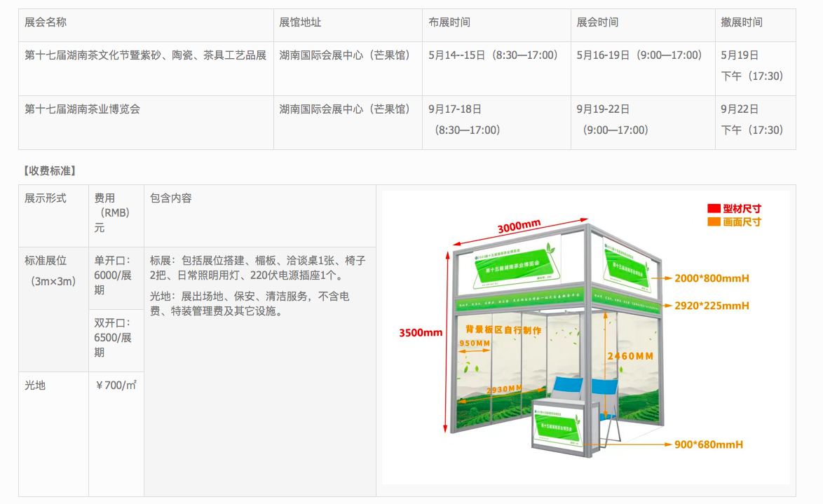
Task: Select the 标准展位 (3m×3m) cell
Action: pos(53,309)
